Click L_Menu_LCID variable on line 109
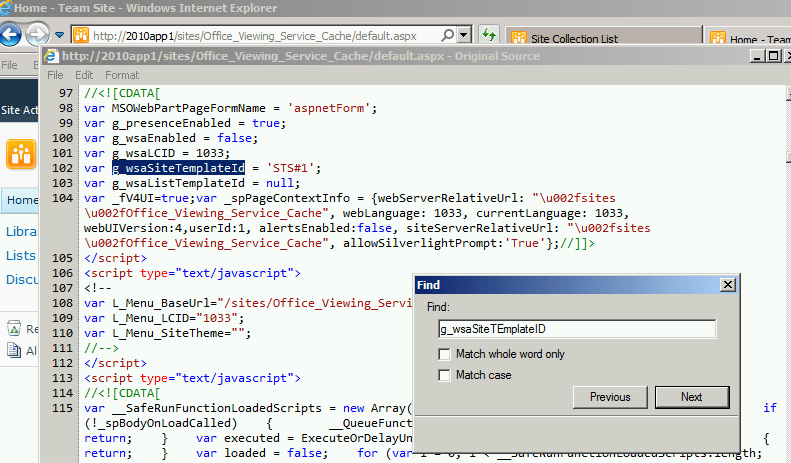The image size is (791, 463). coord(150,318)
